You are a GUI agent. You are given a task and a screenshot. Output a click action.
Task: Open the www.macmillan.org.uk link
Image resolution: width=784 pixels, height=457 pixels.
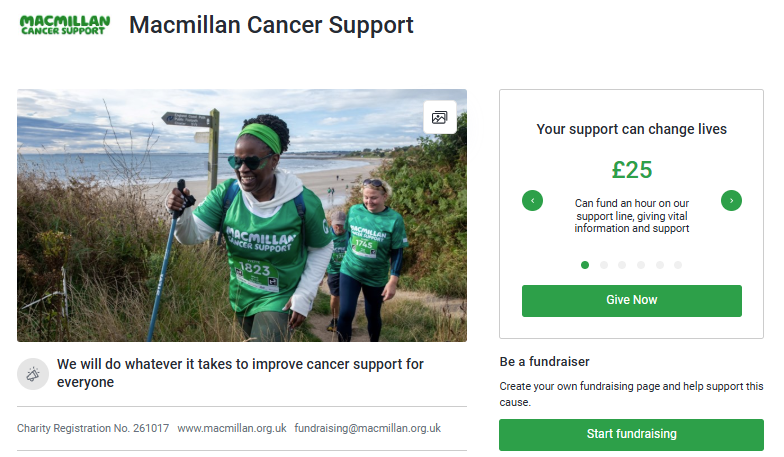click(232, 428)
